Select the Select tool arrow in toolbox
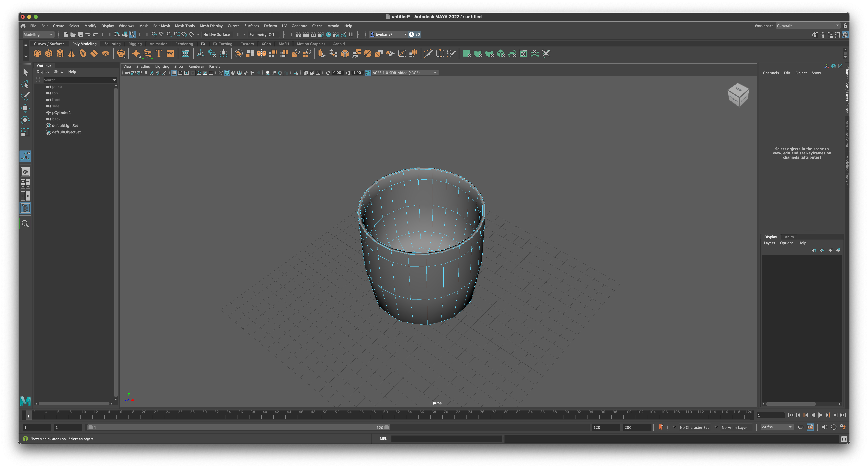 25,72
